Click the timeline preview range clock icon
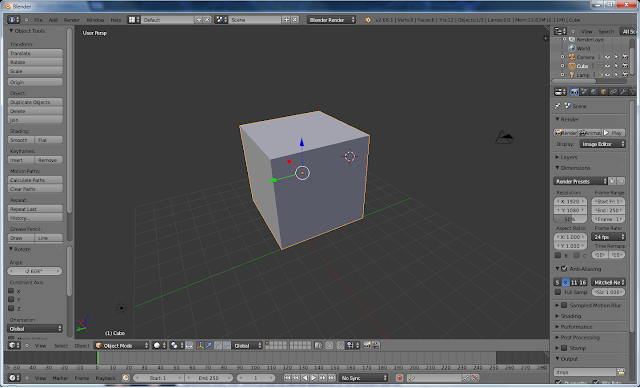 coord(126,378)
